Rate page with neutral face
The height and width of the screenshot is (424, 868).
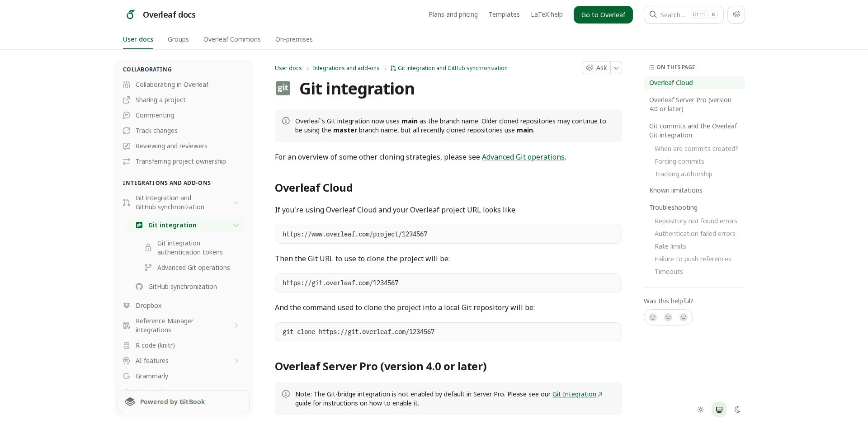pyautogui.click(x=668, y=317)
